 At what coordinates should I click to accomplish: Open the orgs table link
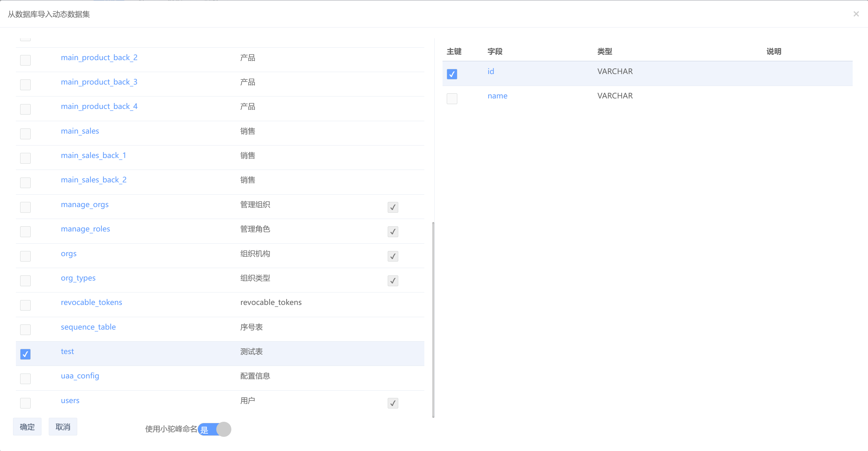[x=69, y=254]
